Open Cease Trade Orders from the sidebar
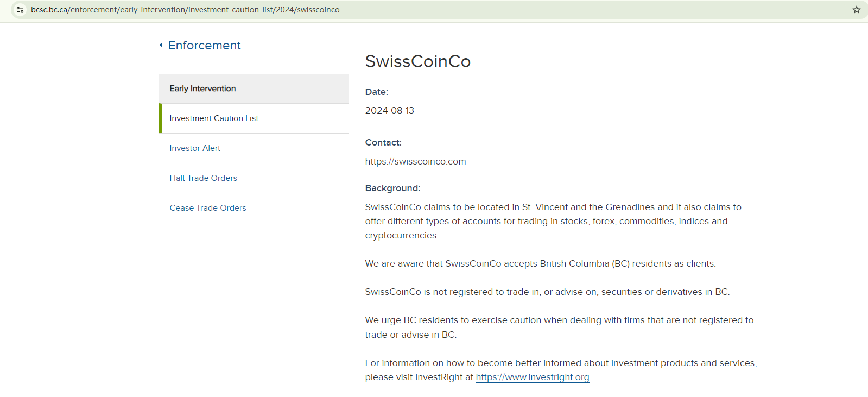 point(208,208)
